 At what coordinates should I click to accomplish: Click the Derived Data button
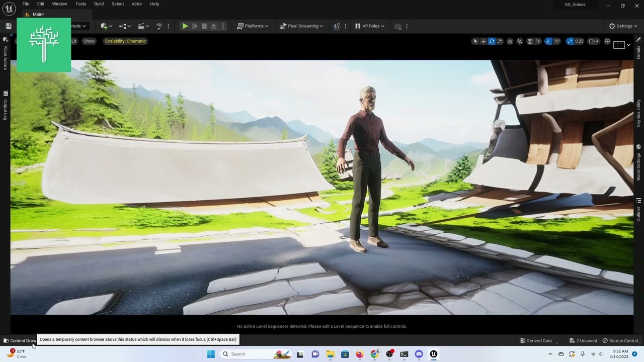coord(536,340)
